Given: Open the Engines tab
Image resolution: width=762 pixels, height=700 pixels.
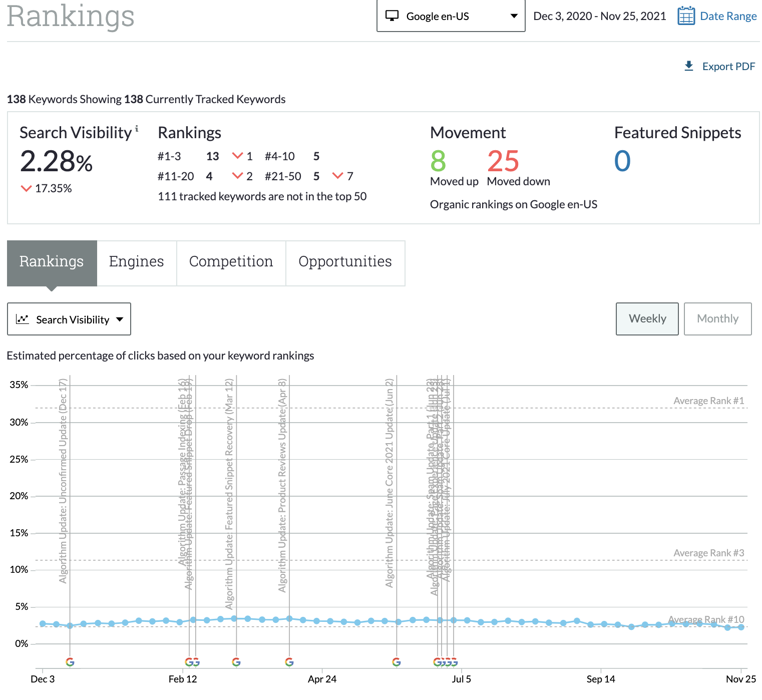Looking at the screenshot, I should click(136, 262).
